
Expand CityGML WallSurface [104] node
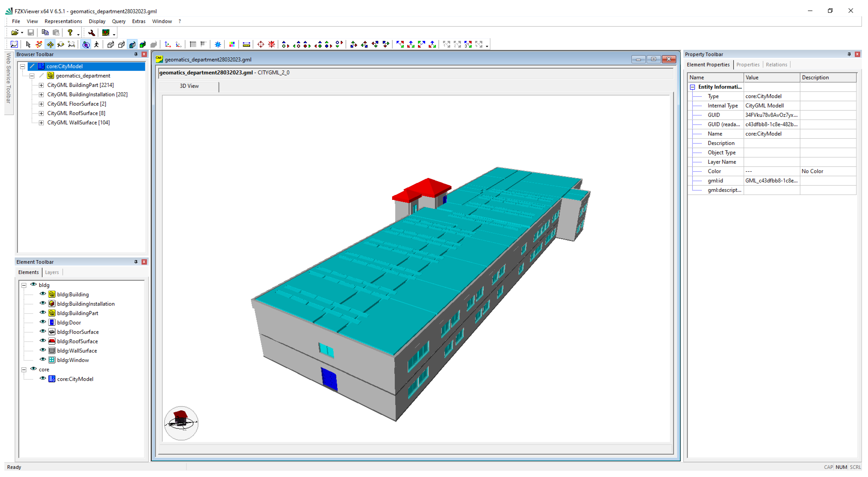click(41, 123)
